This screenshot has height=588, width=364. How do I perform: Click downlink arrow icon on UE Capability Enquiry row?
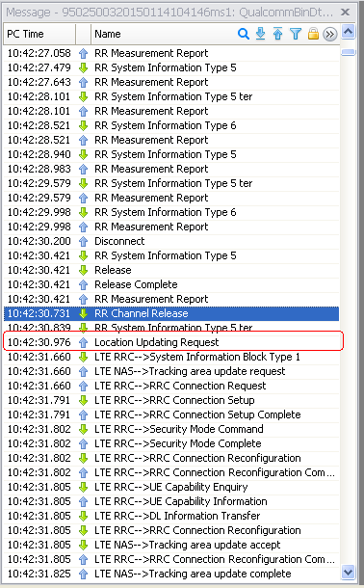pyautogui.click(x=83, y=487)
